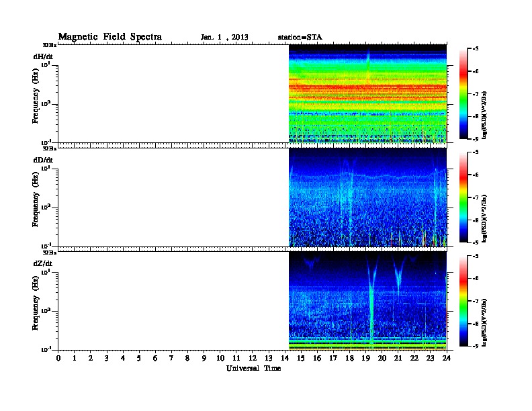Click the dZ/dt spectrogram data region

pyautogui.click(x=367, y=301)
